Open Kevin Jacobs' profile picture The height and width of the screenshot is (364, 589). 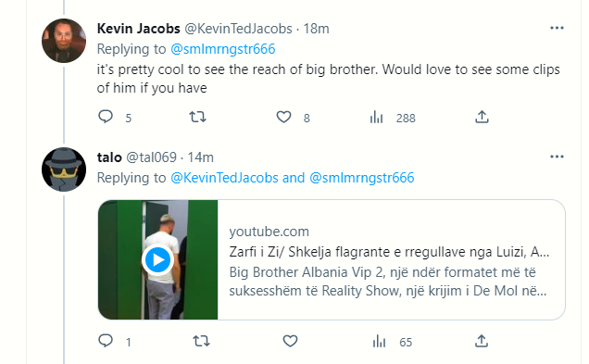click(x=64, y=41)
